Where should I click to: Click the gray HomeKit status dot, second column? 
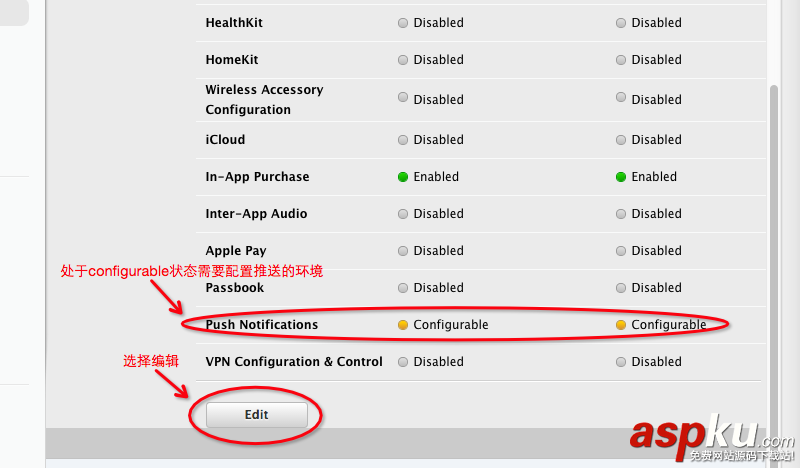click(621, 60)
